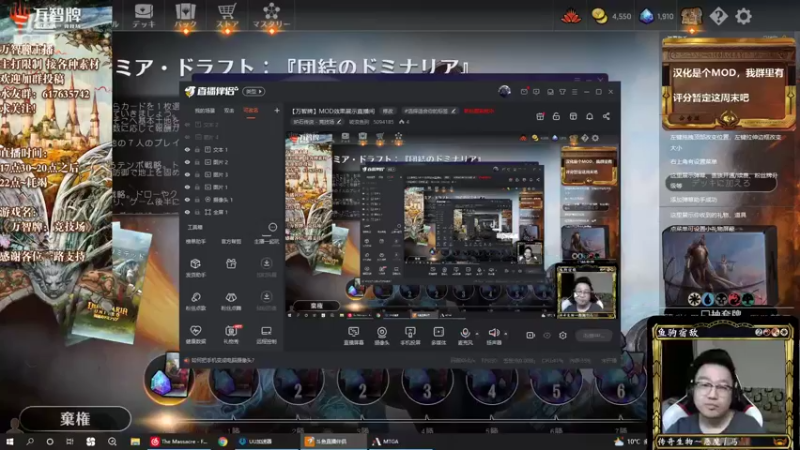This screenshot has width=800, height=450.
Task: Open the 远程控制 remote control tool
Action: [x=266, y=335]
